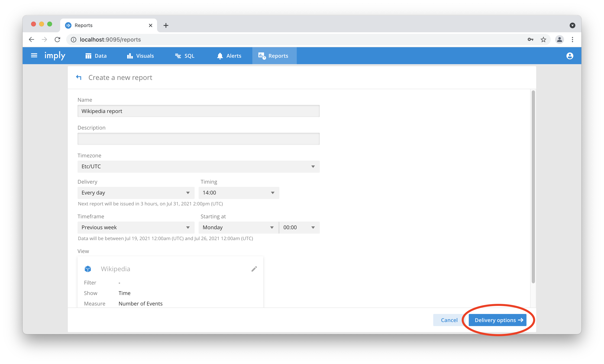604x364 pixels.
Task: Select Reports in the top navigation bar
Action: point(274,56)
